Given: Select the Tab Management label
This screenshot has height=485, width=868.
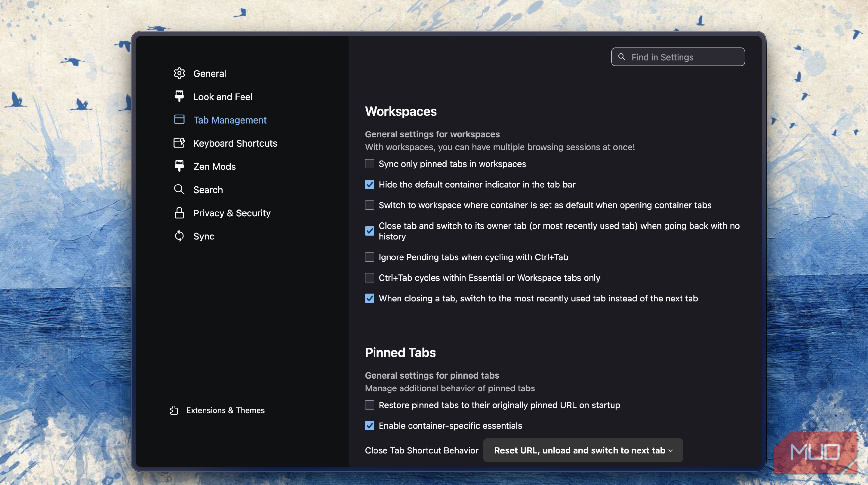Looking at the screenshot, I should [230, 120].
